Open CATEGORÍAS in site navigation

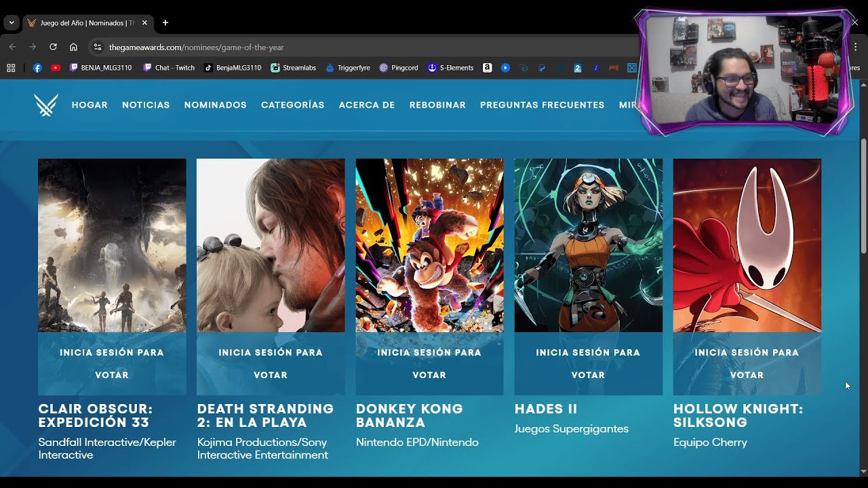click(x=293, y=105)
